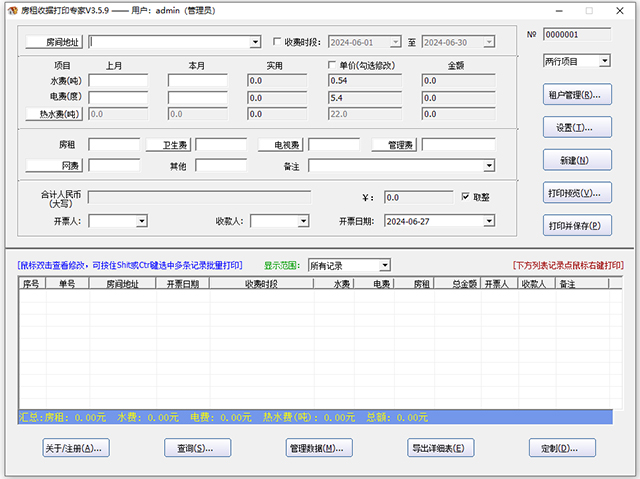
Task: Click the 网费 amount input field
Action: (x=114, y=165)
